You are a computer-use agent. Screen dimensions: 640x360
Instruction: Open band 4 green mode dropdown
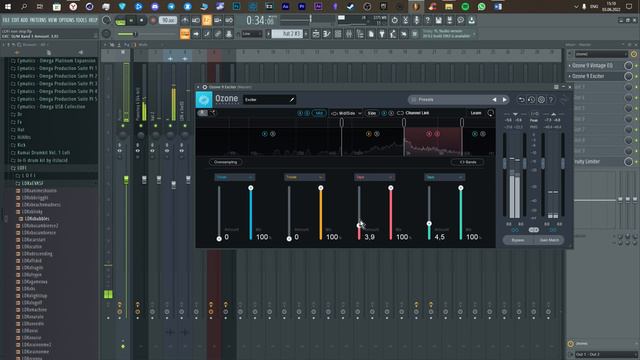(444, 177)
